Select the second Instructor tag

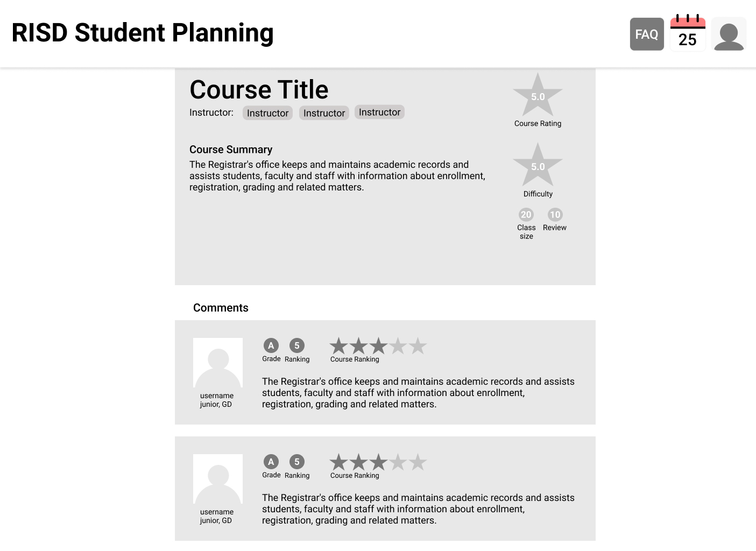324,113
